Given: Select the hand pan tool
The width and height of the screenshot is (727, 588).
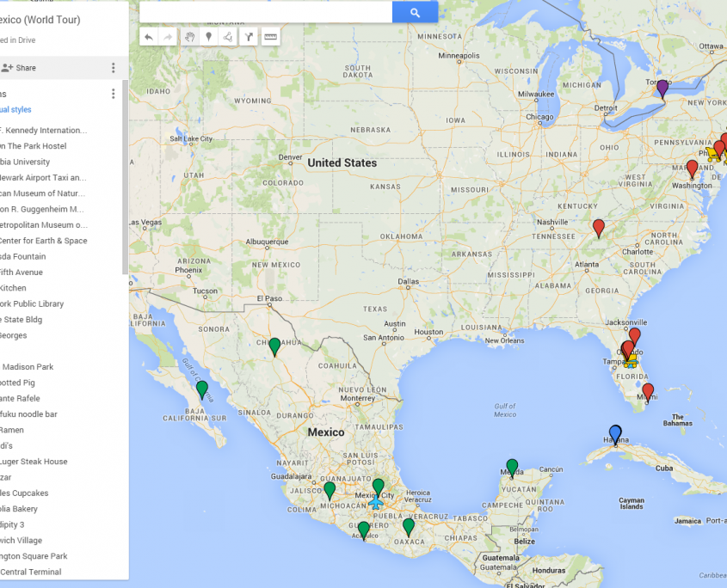Looking at the screenshot, I should (x=189, y=36).
